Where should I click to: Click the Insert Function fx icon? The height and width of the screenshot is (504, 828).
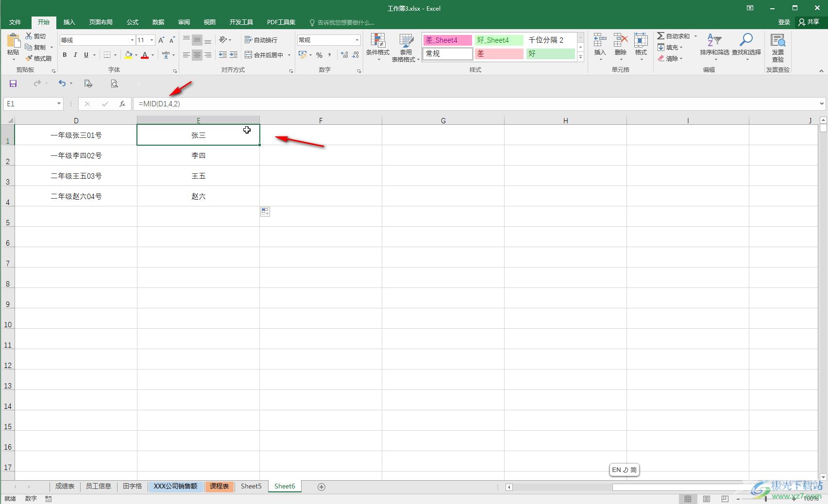(122, 103)
